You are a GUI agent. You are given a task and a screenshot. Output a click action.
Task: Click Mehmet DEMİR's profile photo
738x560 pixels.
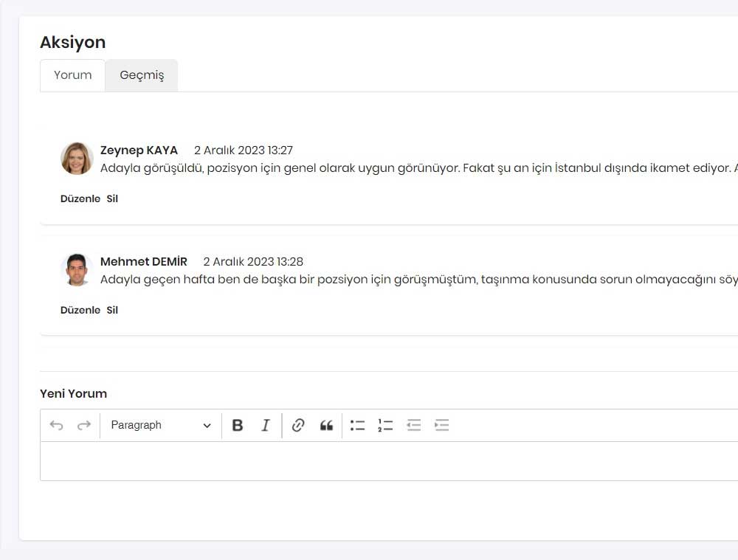click(x=77, y=270)
